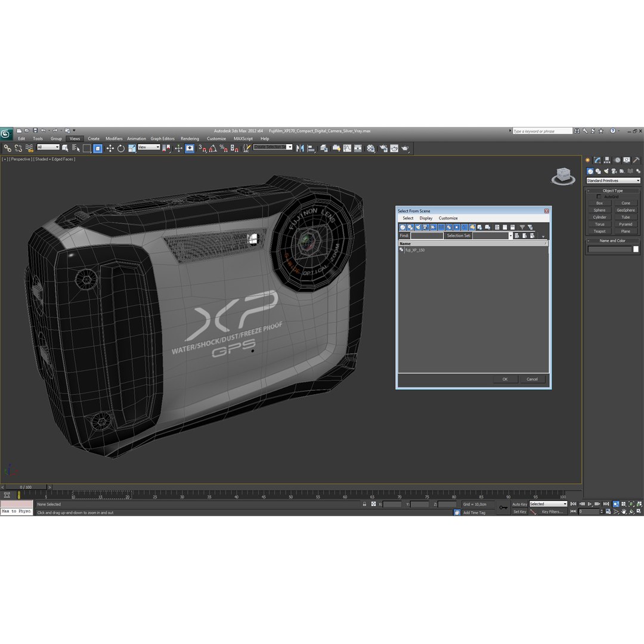
Task: Click the time slider 0 / 100 handle
Action: (26, 487)
